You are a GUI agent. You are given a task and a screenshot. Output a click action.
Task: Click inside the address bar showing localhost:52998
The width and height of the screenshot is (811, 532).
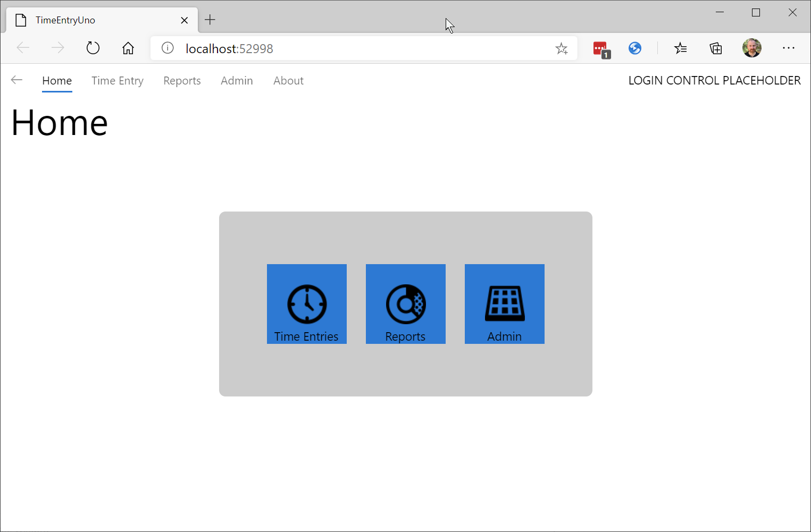(319, 48)
